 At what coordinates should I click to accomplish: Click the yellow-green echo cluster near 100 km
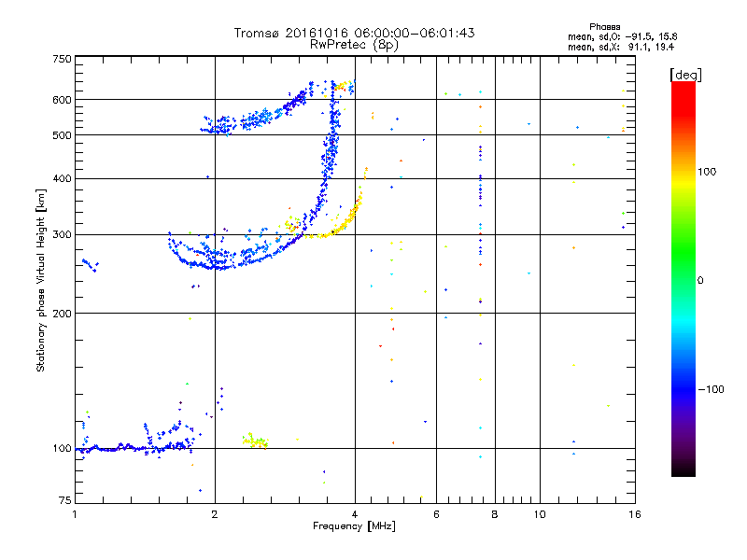point(255,441)
